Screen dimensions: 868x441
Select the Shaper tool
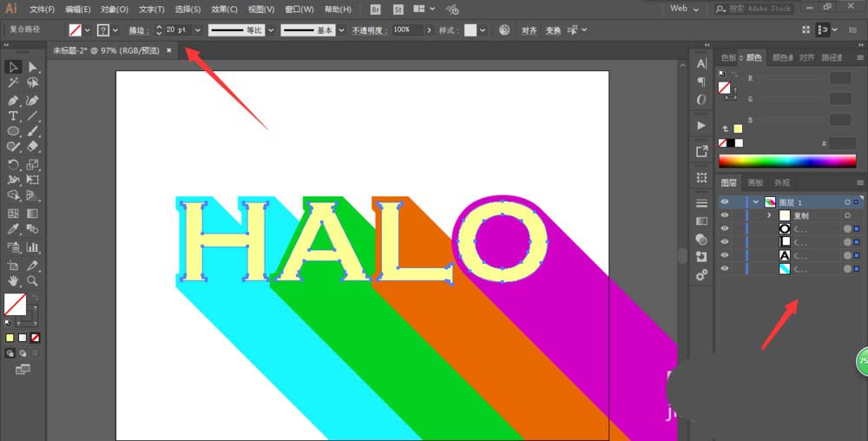[x=13, y=147]
